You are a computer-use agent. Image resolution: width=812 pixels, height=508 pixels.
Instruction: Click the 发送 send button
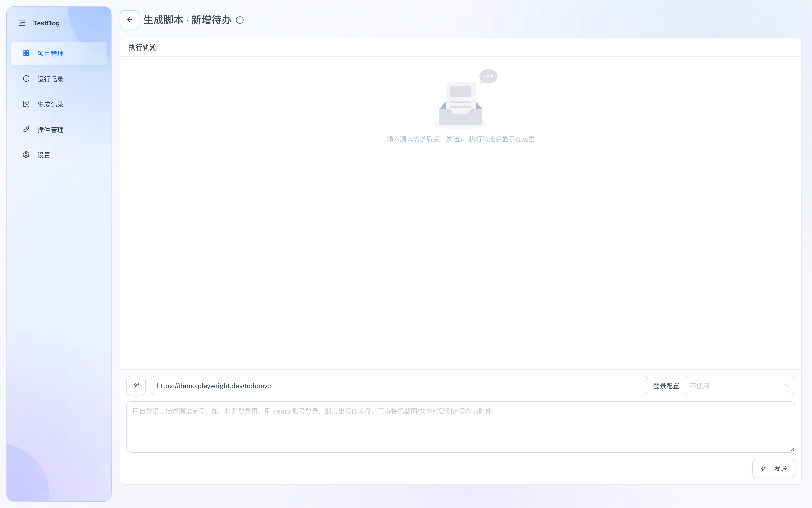[x=773, y=468]
